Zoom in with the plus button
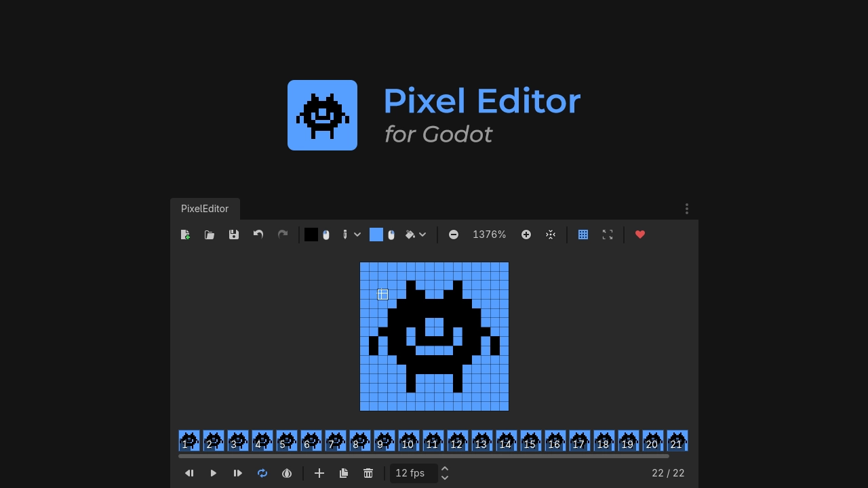The height and width of the screenshot is (488, 868). pos(526,235)
